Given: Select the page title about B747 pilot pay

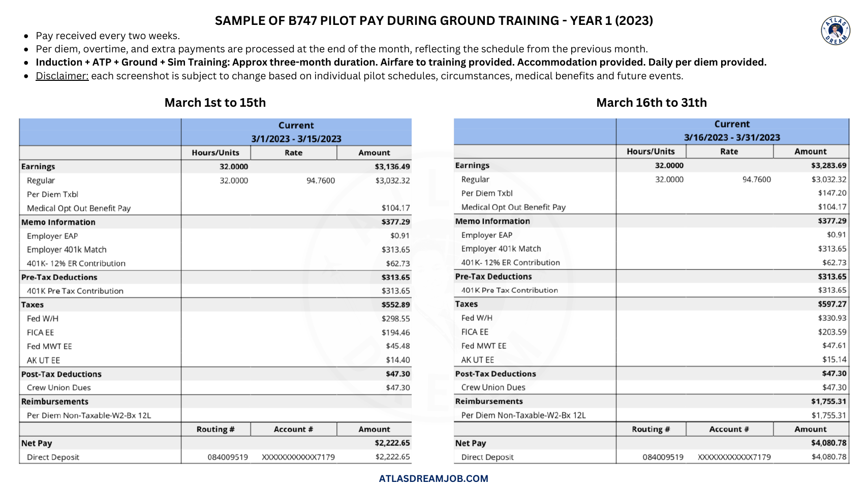Looking at the screenshot, I should pos(434,21).
